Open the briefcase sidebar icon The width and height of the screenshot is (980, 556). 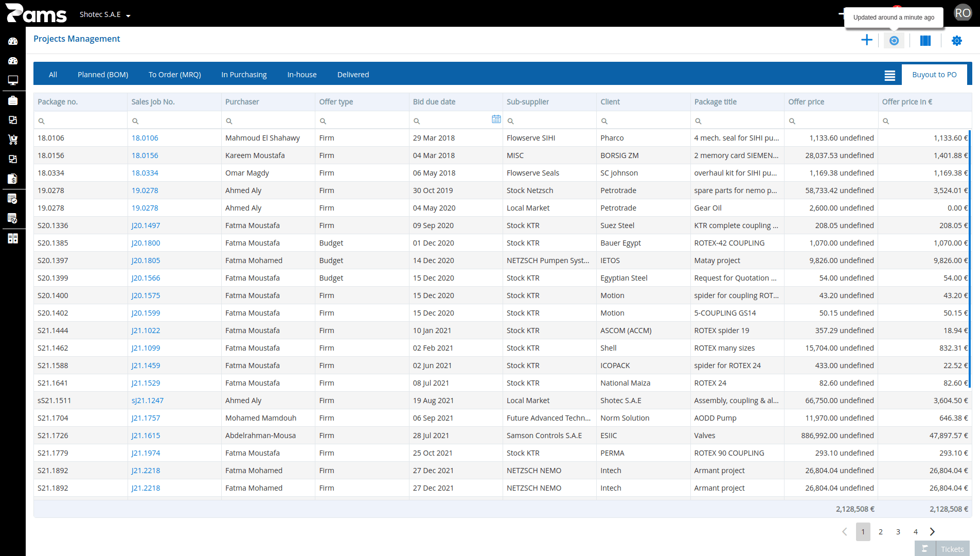[x=13, y=100]
